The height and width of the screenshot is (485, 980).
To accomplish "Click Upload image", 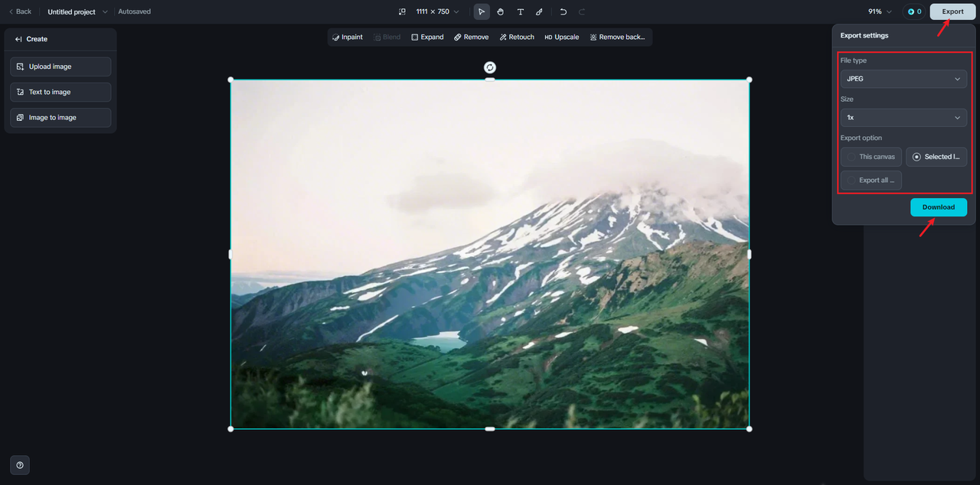I will [x=60, y=67].
